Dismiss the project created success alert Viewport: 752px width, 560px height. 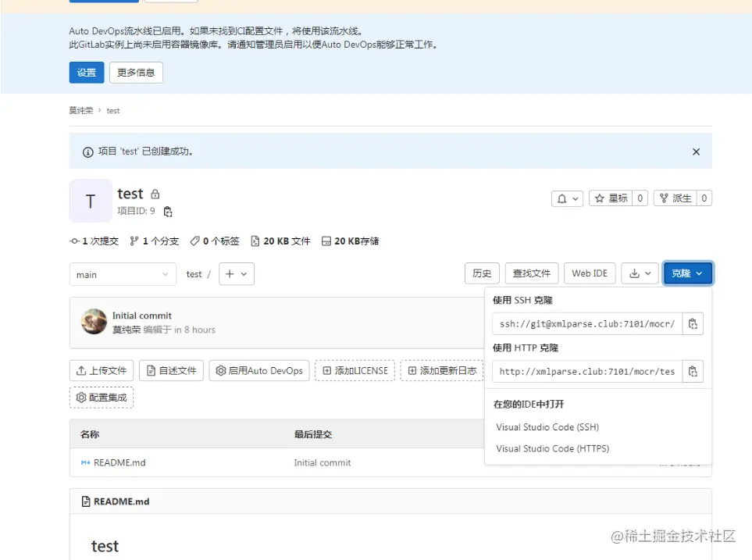coord(695,152)
